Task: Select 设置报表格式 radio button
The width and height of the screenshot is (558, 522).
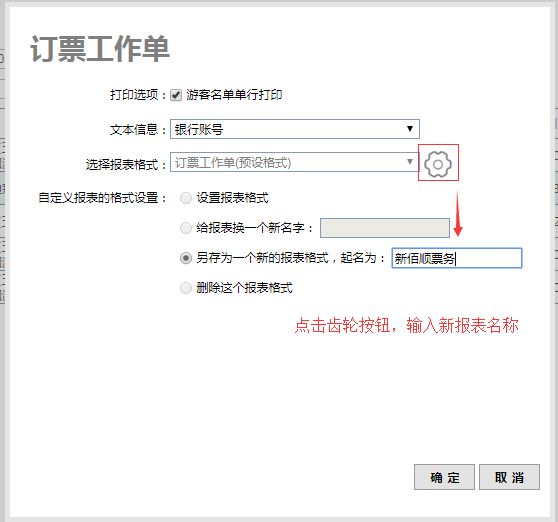Action: (186, 198)
